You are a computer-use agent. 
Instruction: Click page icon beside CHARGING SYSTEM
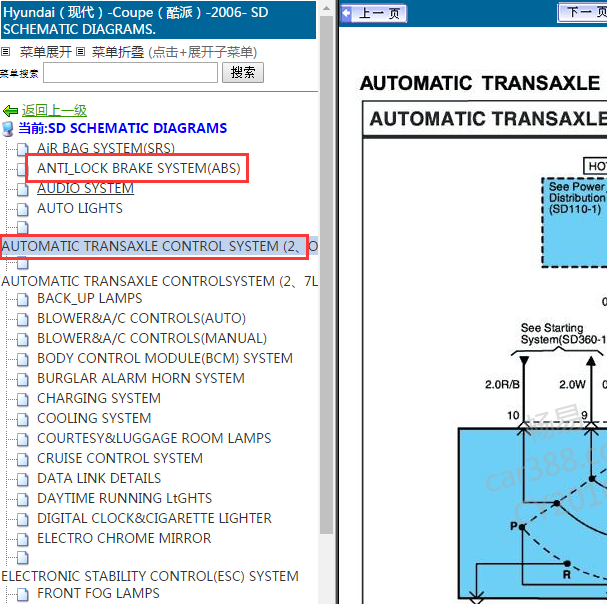[22, 399]
